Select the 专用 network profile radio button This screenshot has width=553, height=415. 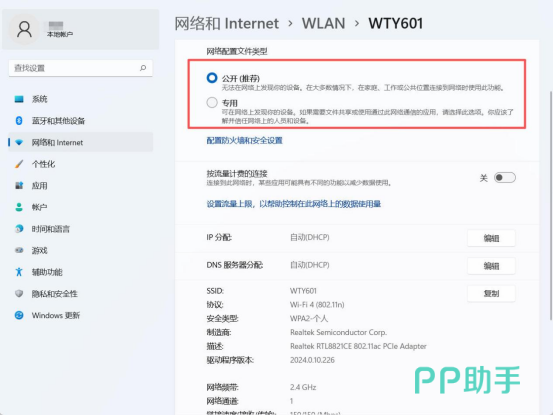coord(212,103)
